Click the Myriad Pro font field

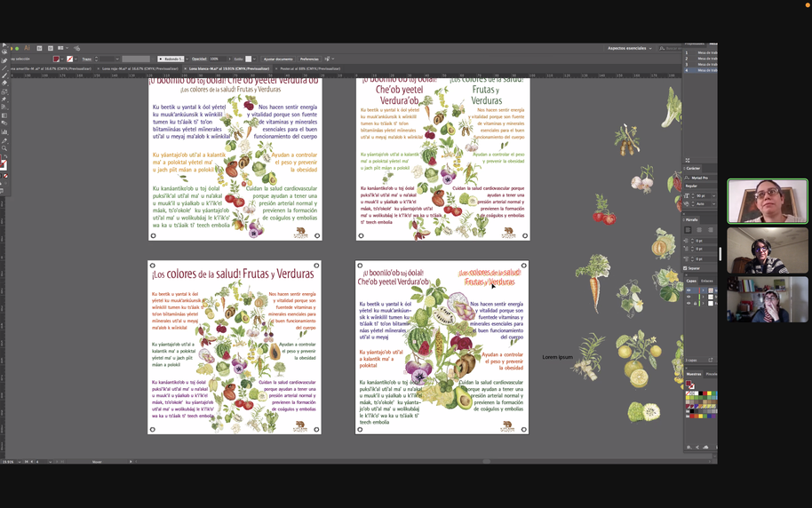[701, 178]
